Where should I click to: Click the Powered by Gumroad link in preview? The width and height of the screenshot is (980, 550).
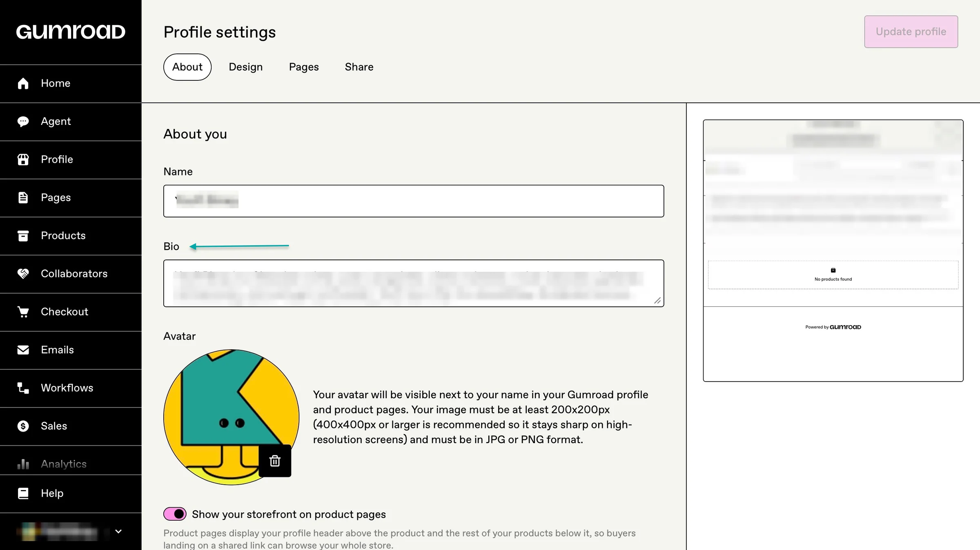[833, 327]
